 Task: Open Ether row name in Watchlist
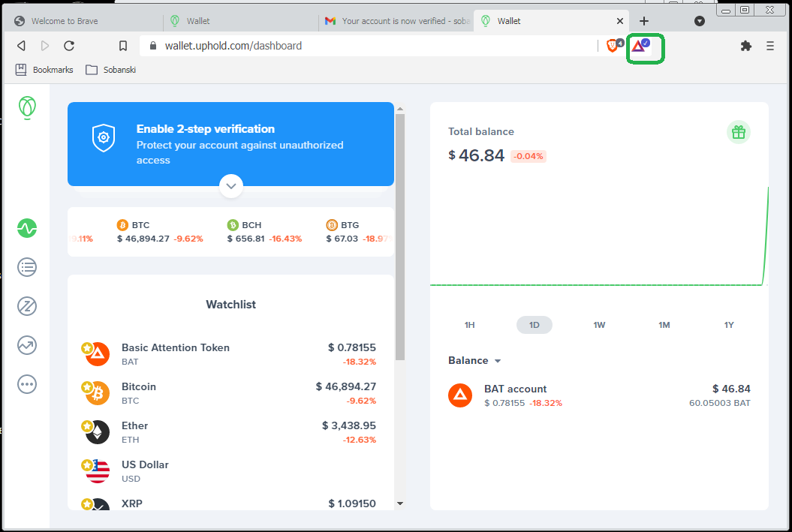pyautogui.click(x=135, y=425)
